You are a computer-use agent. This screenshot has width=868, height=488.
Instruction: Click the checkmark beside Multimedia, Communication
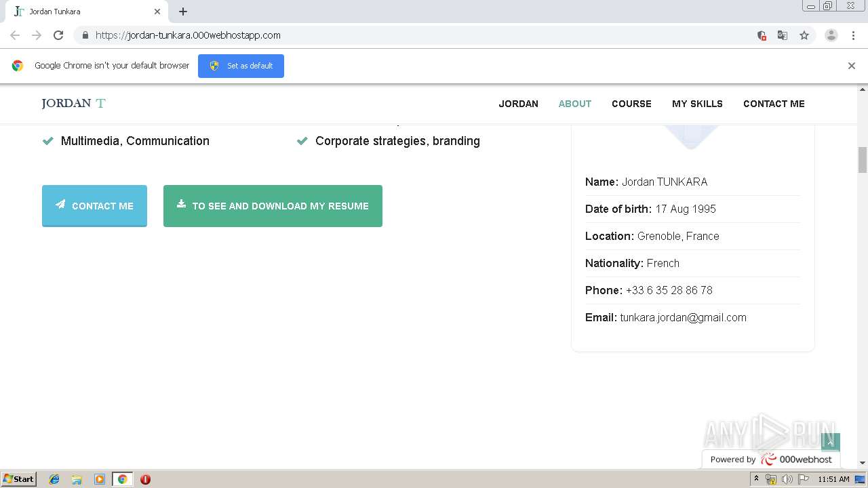coord(48,141)
